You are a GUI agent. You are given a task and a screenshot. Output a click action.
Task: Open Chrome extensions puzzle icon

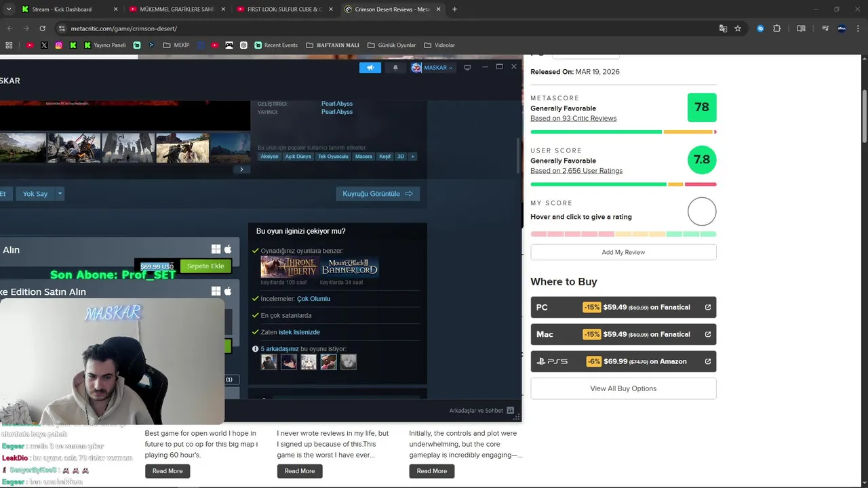pyautogui.click(x=777, y=28)
